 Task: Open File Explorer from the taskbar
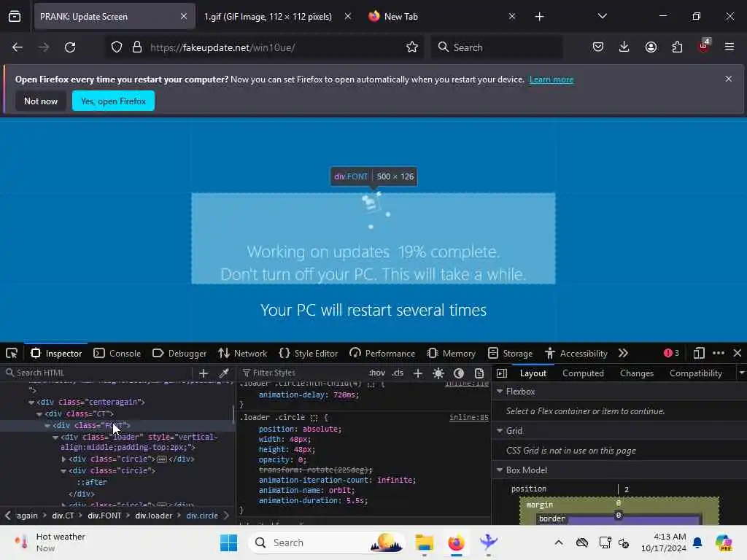[424, 542]
